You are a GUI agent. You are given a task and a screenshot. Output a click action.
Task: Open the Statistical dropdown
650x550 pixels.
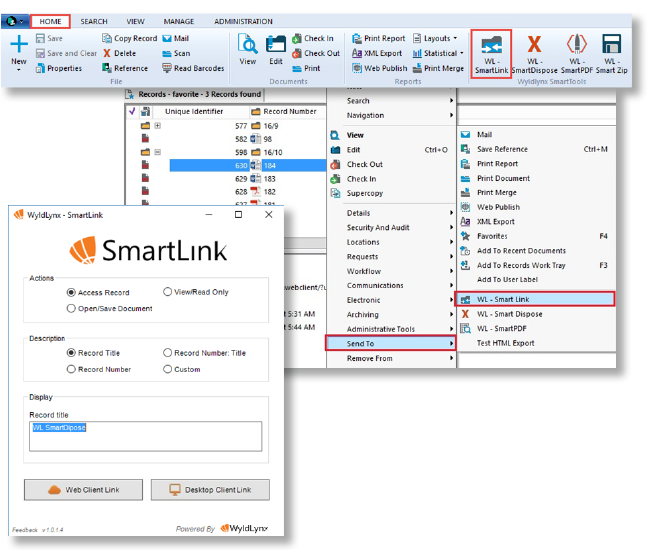click(x=438, y=53)
